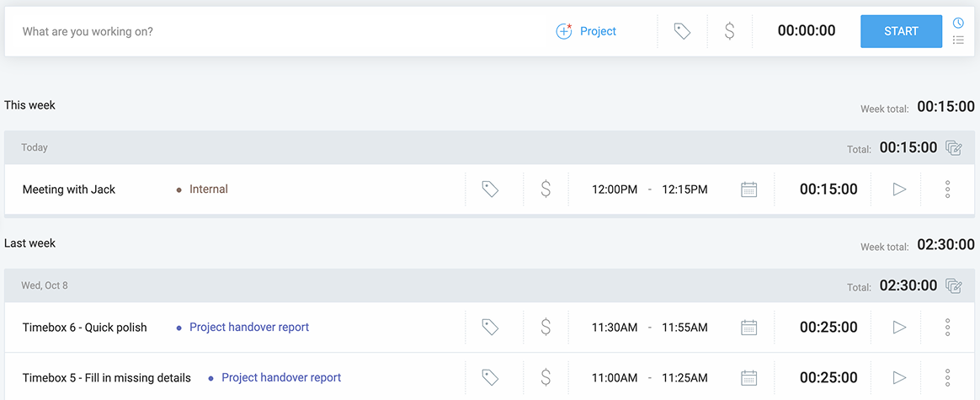Click the tag icon in the timer bar
This screenshot has height=400, width=980.
click(682, 31)
